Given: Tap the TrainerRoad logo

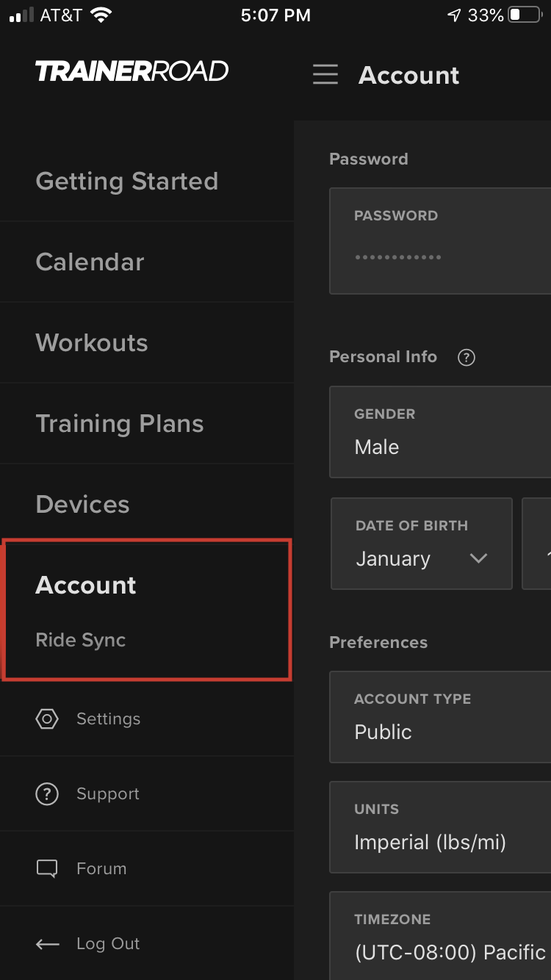Looking at the screenshot, I should pos(132,71).
